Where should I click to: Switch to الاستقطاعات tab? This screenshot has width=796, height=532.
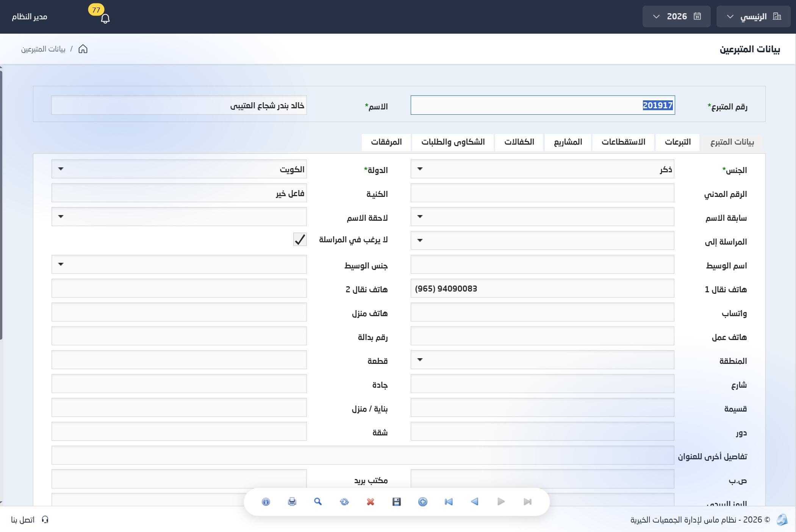click(x=623, y=142)
